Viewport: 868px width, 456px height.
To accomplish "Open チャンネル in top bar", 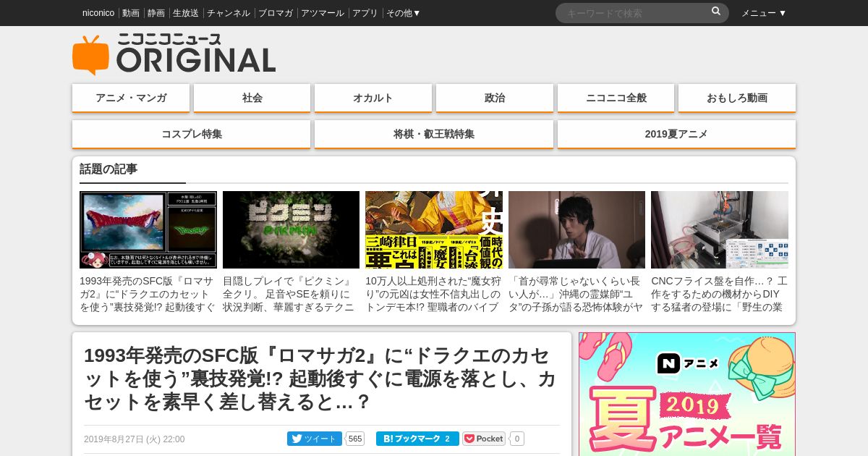I will click(229, 13).
